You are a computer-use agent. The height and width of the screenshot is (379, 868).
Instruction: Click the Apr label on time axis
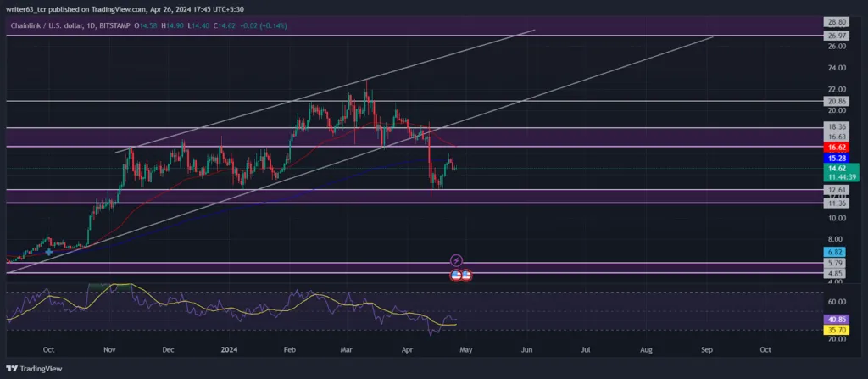(x=407, y=350)
